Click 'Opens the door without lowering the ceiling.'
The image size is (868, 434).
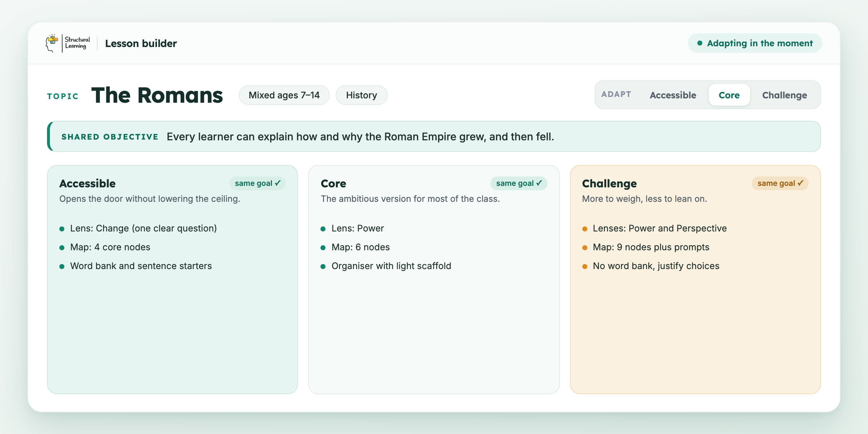150,199
